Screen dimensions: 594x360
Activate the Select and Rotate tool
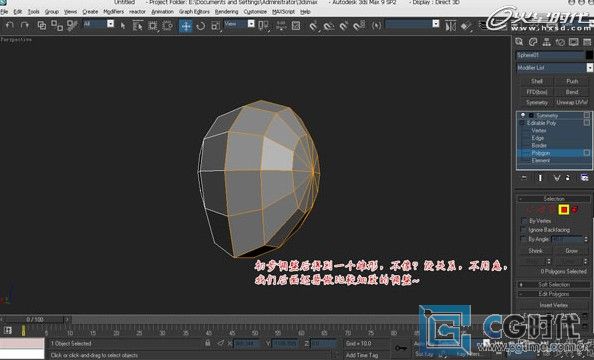(201, 25)
